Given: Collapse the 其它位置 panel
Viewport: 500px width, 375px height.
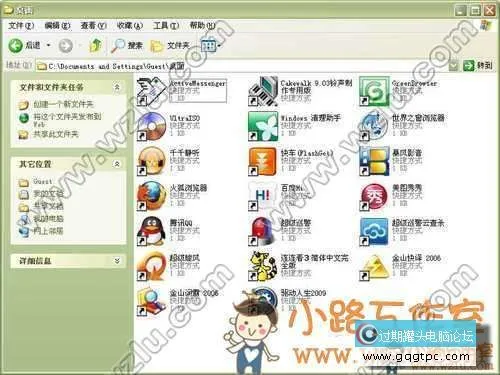Looking at the screenshot, I should click(117, 164).
